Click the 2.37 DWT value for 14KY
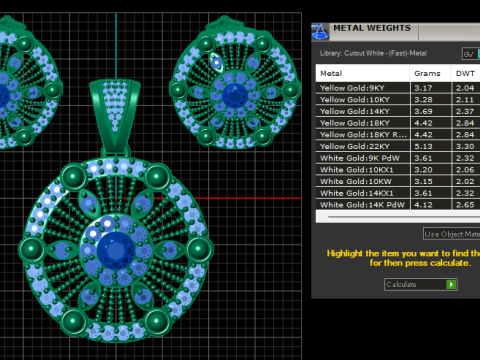The image size is (480, 360). (465, 111)
